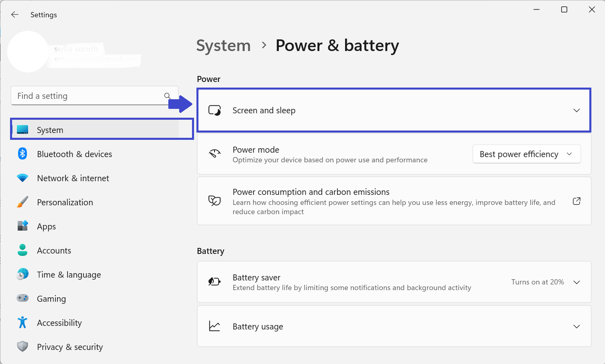Select System in the sidebar
This screenshot has width=605, height=364.
[50, 130]
